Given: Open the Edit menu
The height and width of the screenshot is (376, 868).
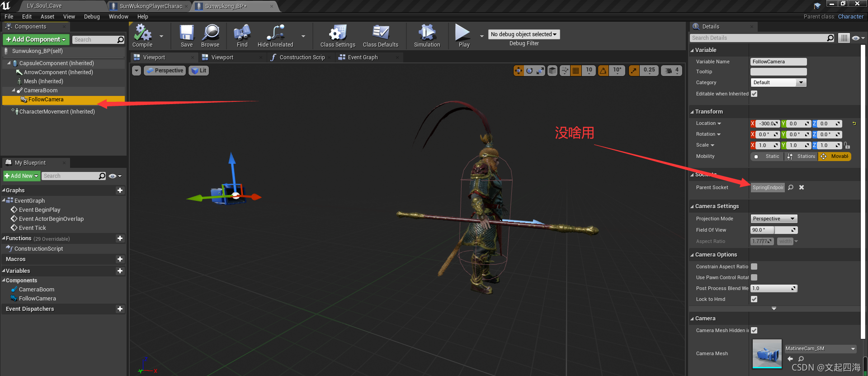Looking at the screenshot, I should (x=27, y=17).
